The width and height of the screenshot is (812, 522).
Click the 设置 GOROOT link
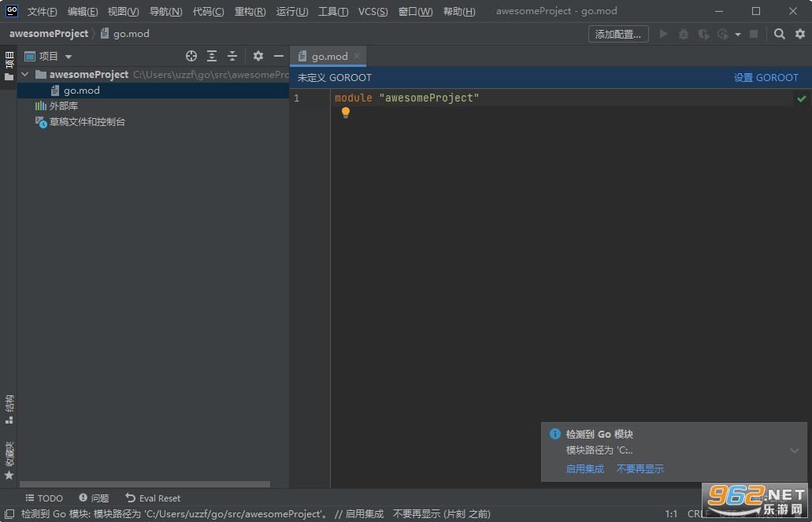point(766,78)
